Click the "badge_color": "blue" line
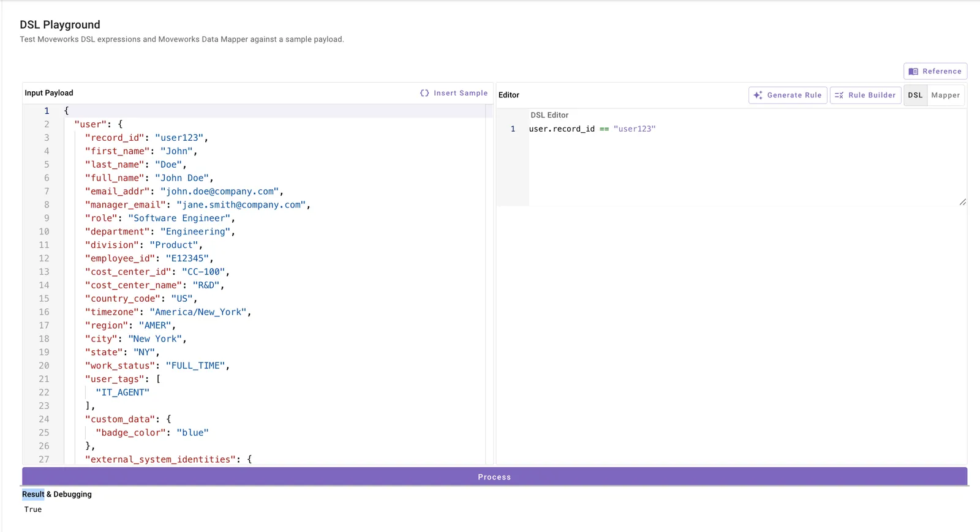 pyautogui.click(x=152, y=433)
